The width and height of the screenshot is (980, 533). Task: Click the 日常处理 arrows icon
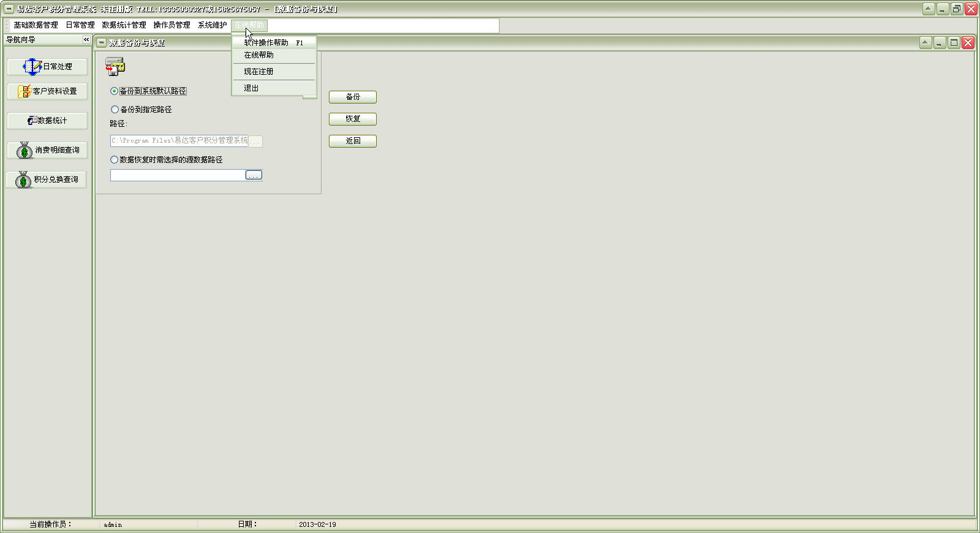click(32, 66)
